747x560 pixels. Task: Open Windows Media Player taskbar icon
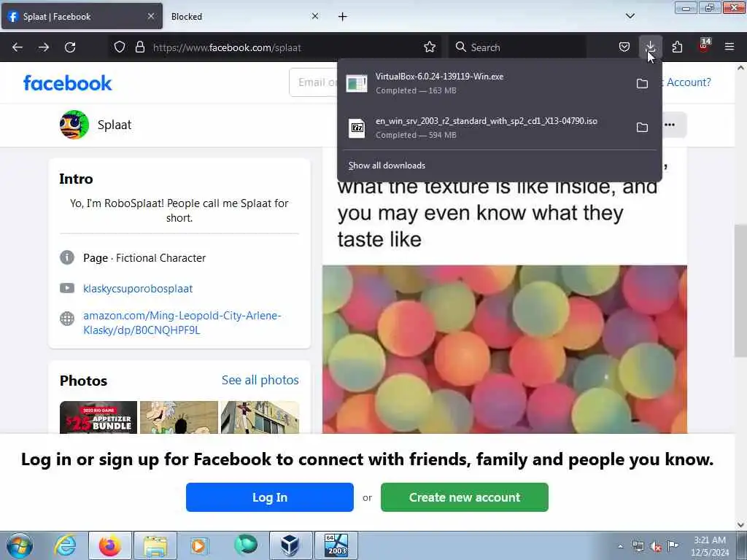coord(200,545)
